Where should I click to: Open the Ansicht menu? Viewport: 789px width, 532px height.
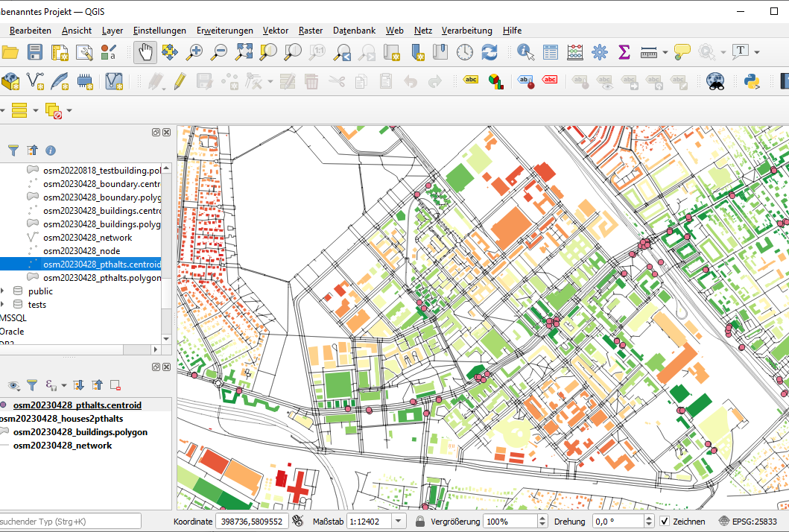[77, 31]
